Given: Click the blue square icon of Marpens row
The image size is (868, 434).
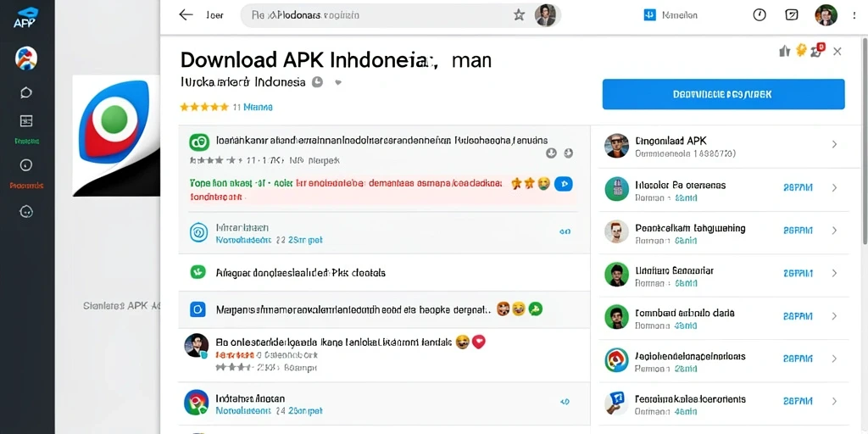Looking at the screenshot, I should pyautogui.click(x=198, y=309).
